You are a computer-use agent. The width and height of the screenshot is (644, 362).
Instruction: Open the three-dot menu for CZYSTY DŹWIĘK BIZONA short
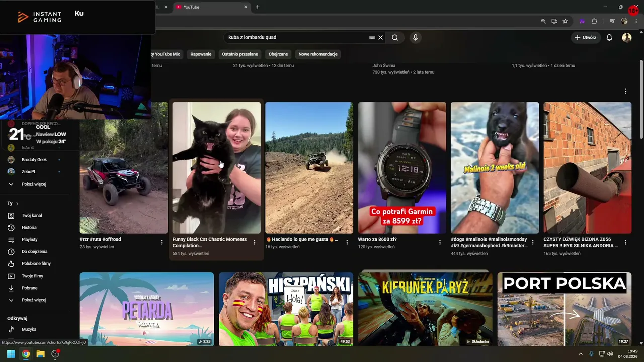tap(625, 242)
